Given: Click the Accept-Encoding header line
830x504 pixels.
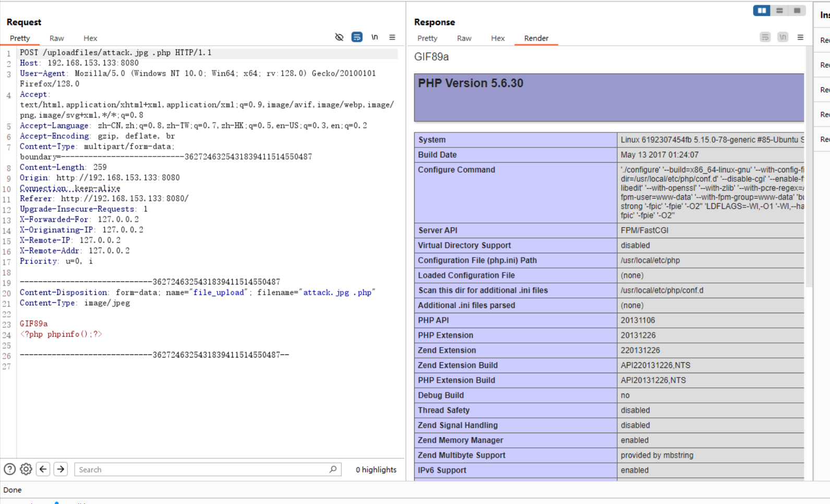Looking at the screenshot, I should point(98,136).
